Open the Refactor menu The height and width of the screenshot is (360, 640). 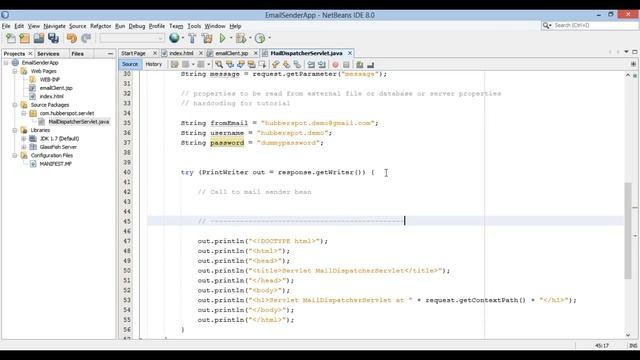(x=100, y=26)
